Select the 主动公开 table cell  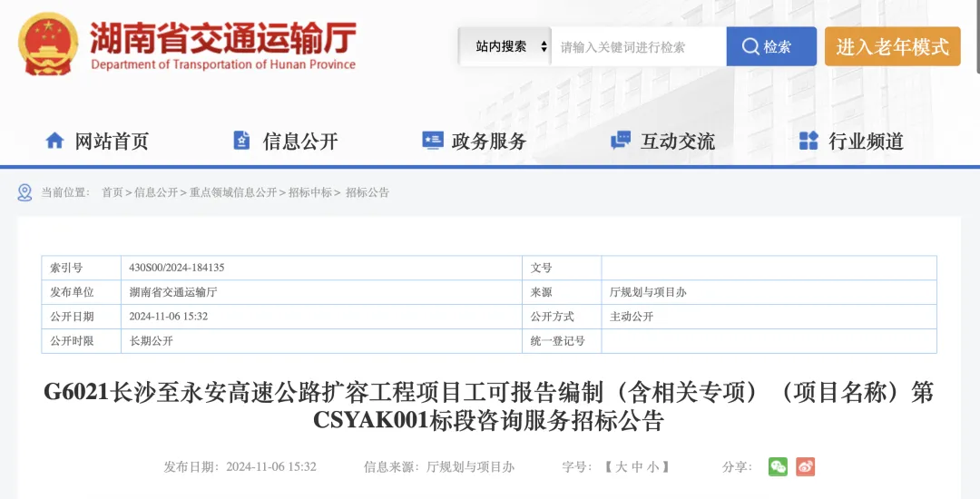632,317
